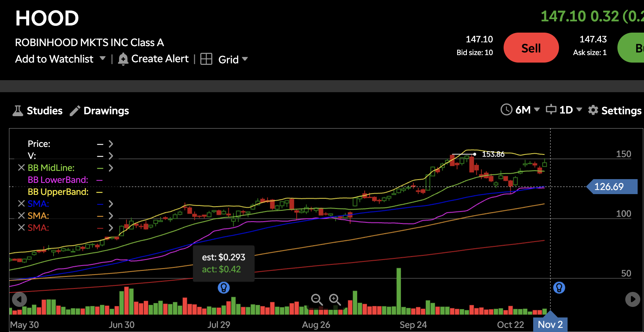This screenshot has width=644, height=332.
Task: Remove the red SMA study
Action: click(x=21, y=228)
